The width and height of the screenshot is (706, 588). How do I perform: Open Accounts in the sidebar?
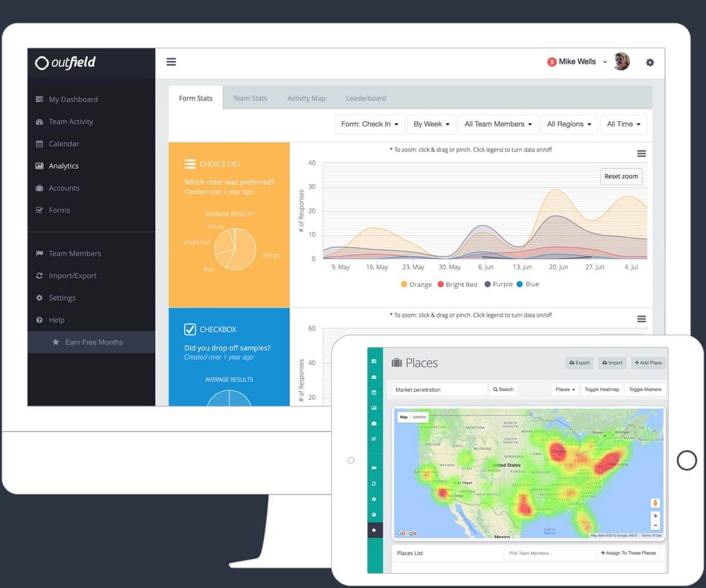(91, 188)
